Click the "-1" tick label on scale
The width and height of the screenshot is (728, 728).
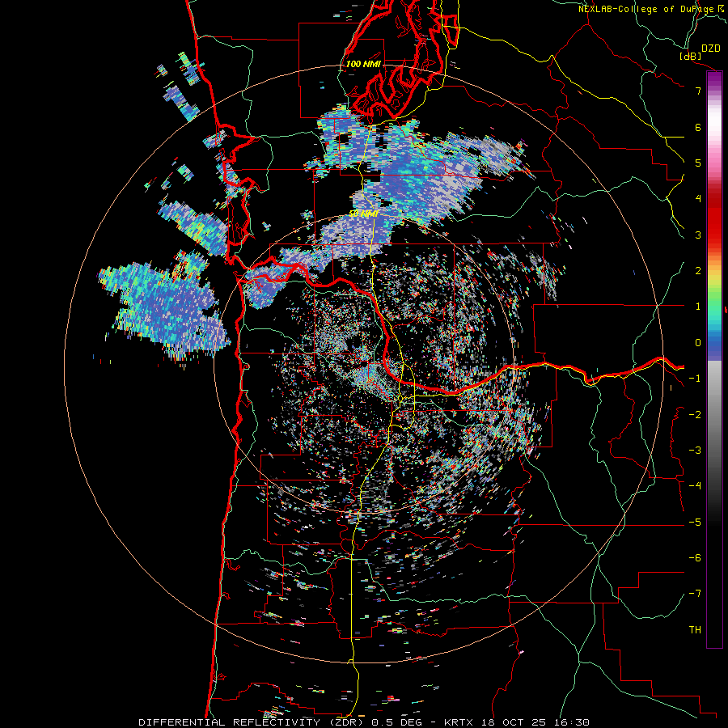click(695, 379)
